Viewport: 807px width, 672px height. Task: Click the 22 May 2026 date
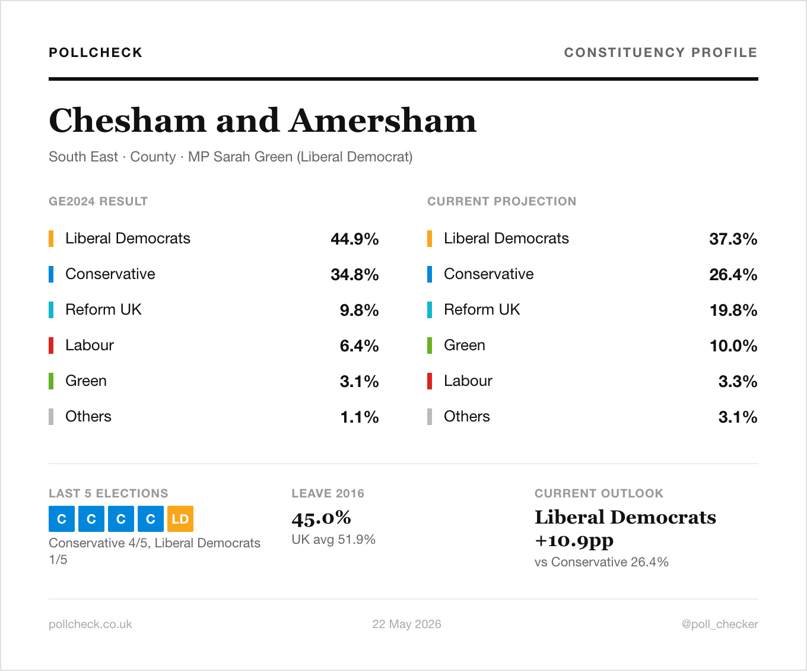pos(407,625)
